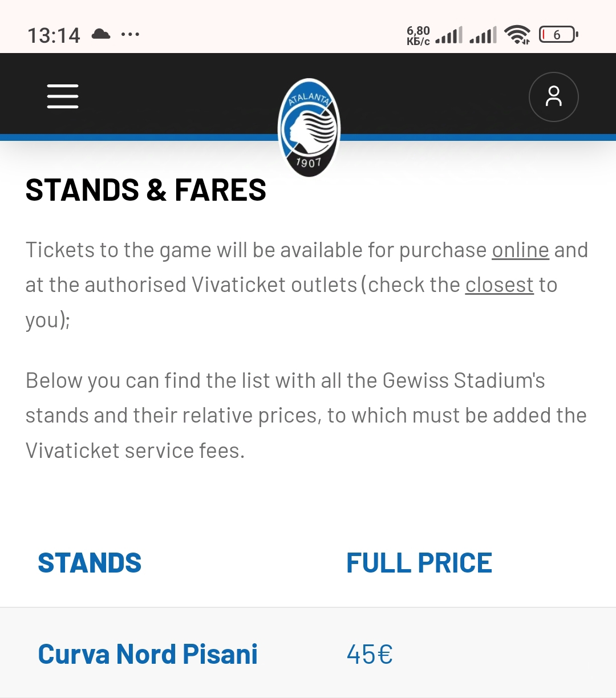Tap the network speed КБ/с indicator

418,35
